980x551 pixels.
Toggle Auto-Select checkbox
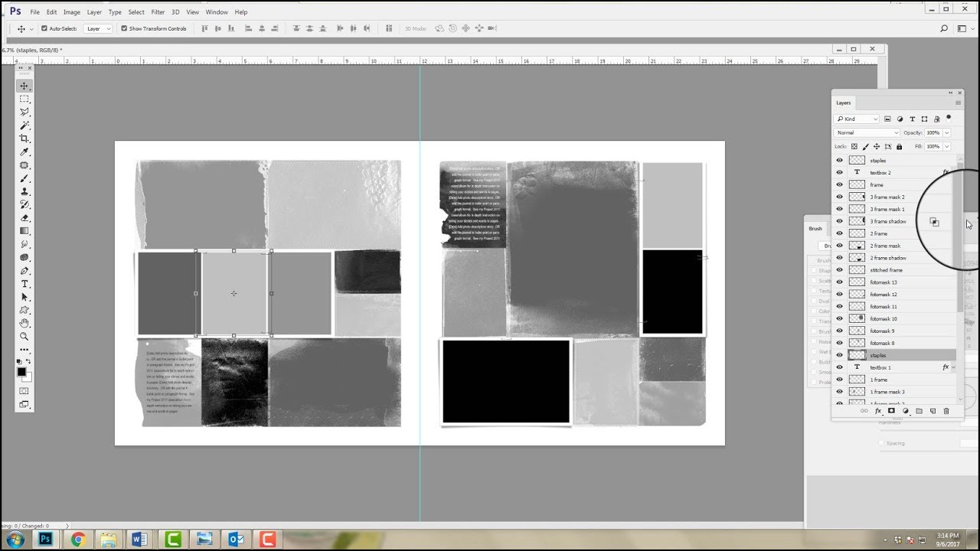44,28
